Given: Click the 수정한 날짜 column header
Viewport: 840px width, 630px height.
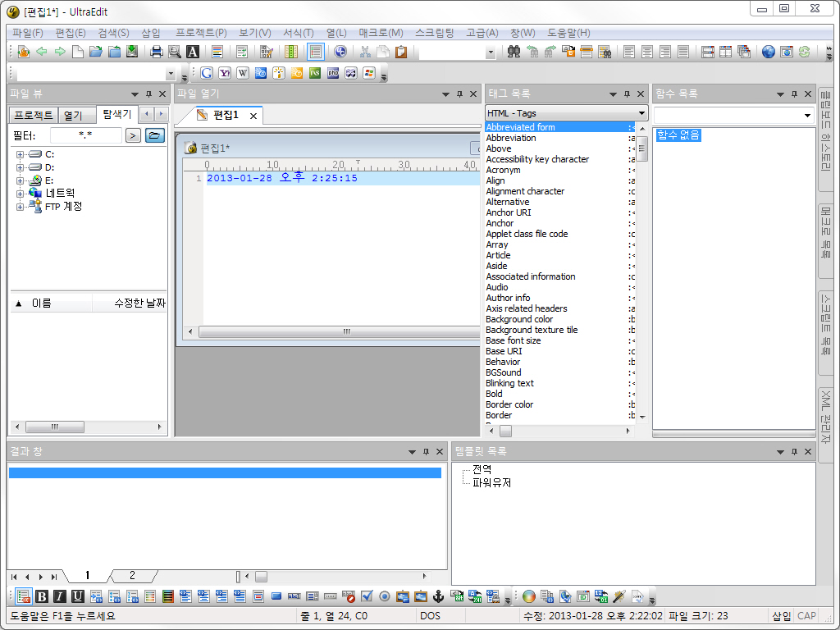Looking at the screenshot, I should click(130, 304).
